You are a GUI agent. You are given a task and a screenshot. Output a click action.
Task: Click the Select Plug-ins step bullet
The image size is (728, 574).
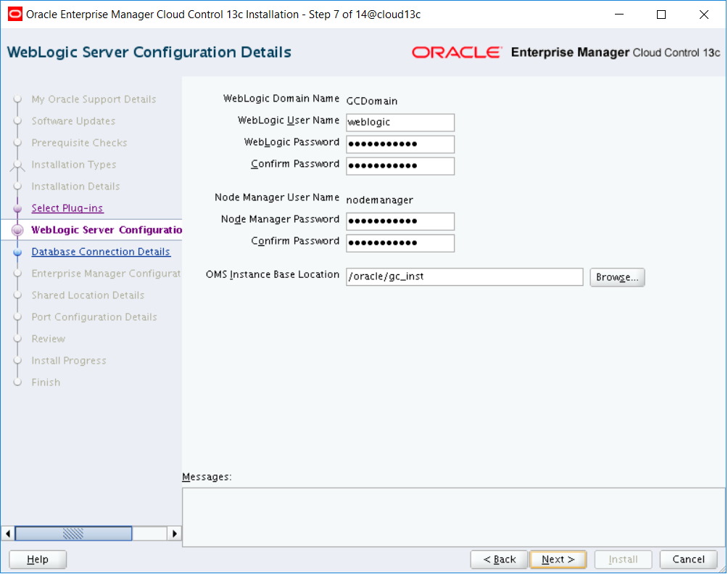coord(17,209)
